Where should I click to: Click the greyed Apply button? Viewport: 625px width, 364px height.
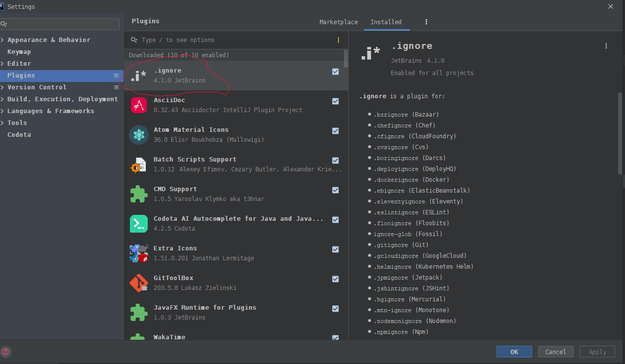[x=597, y=352]
